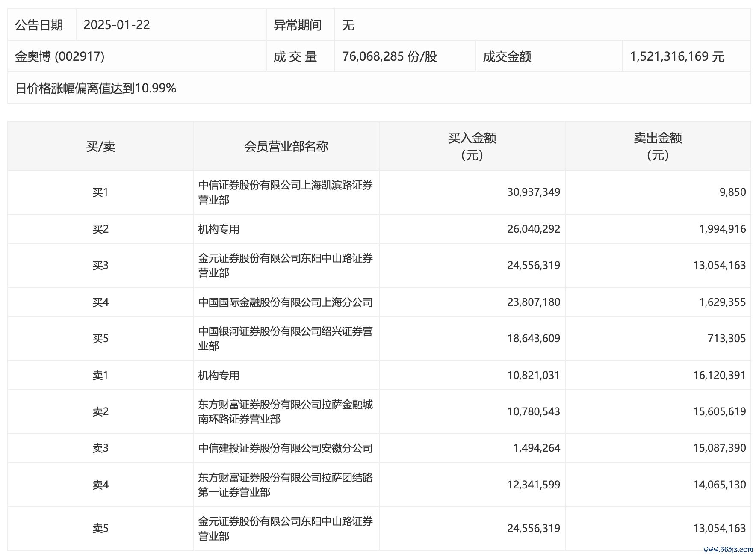Select the 买3 row label

click(x=100, y=266)
